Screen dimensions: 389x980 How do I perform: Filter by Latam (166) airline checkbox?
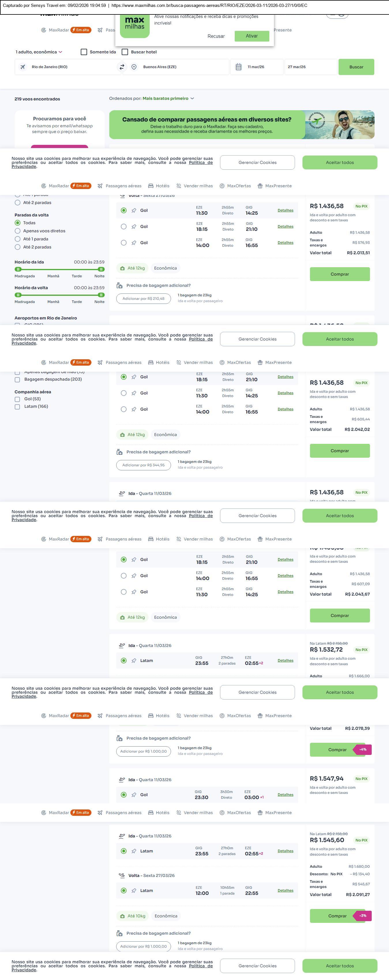pyautogui.click(x=18, y=407)
